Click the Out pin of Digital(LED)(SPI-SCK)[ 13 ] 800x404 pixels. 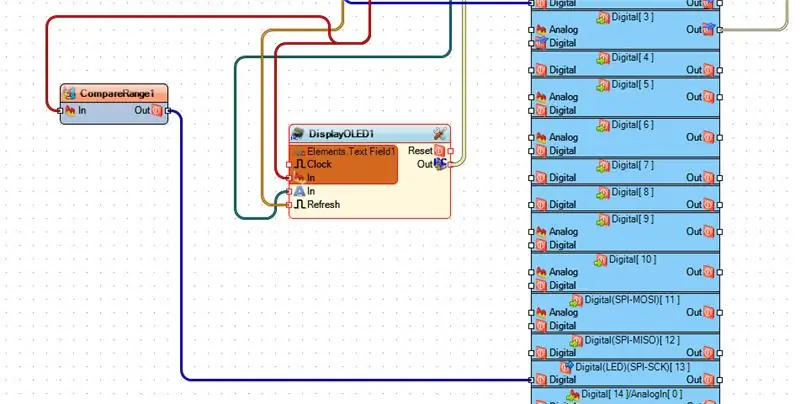[719, 380]
